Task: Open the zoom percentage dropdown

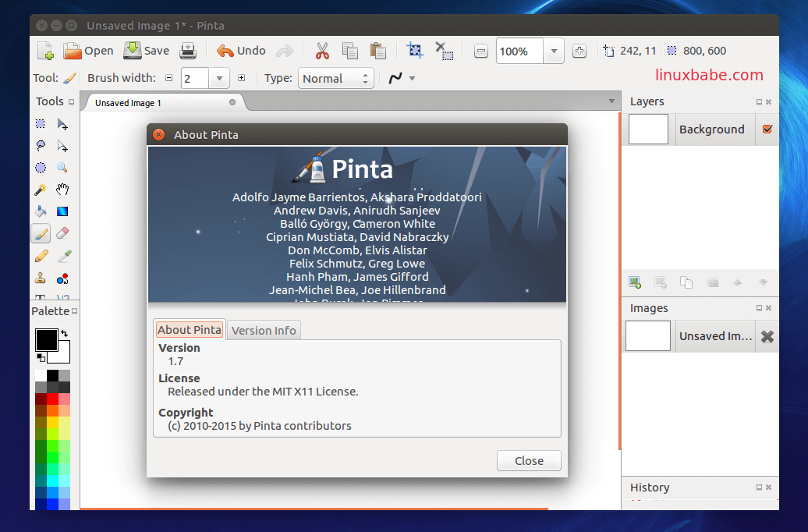Action: pyautogui.click(x=553, y=51)
